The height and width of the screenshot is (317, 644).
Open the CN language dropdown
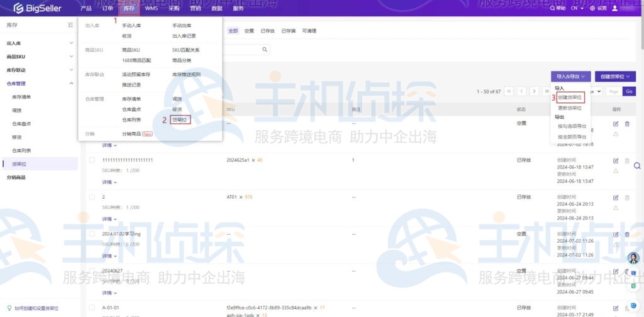(x=577, y=8)
